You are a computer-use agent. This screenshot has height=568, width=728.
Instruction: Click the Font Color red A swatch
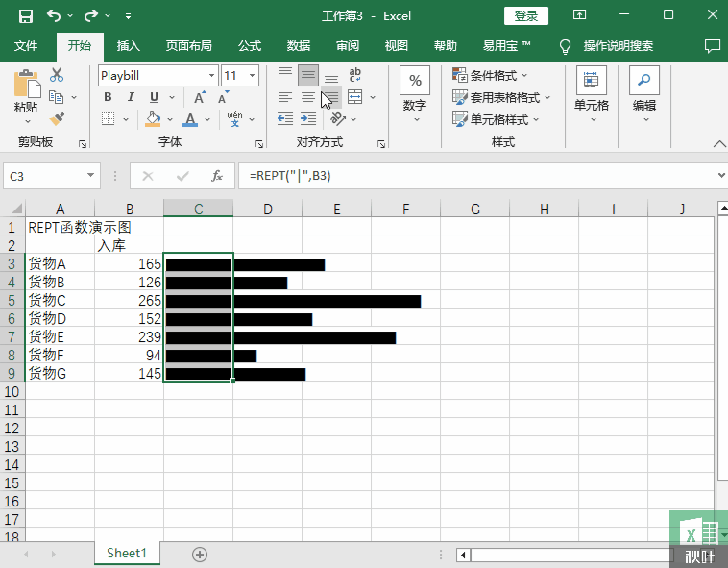tap(189, 119)
